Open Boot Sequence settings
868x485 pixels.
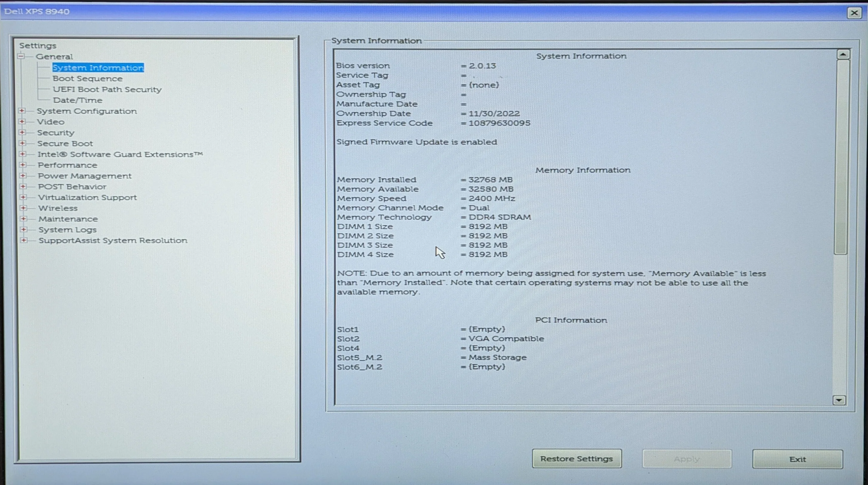tap(88, 78)
